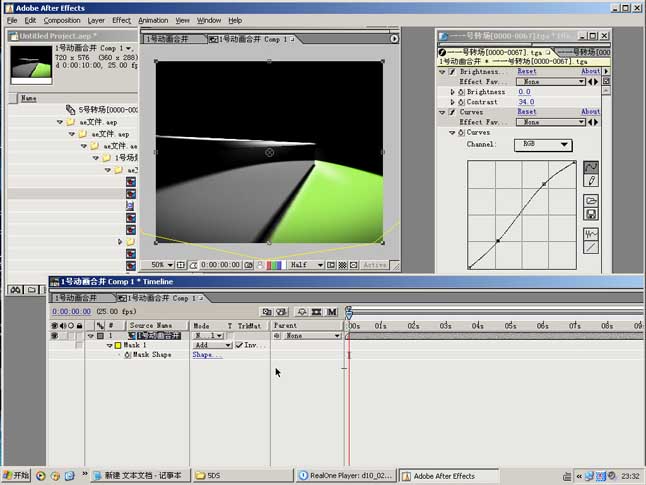646x485 pixels.
Task: Click the Contrast value 34.0
Action: 526,102
